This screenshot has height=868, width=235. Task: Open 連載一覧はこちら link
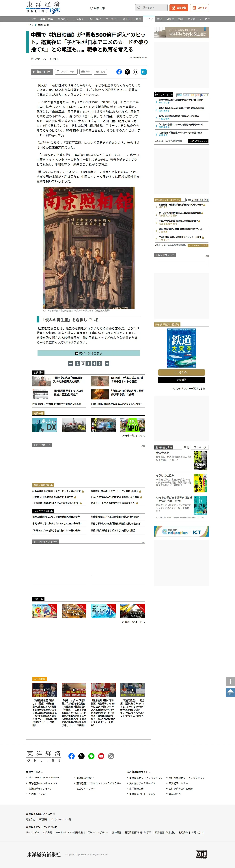click(x=133, y=622)
